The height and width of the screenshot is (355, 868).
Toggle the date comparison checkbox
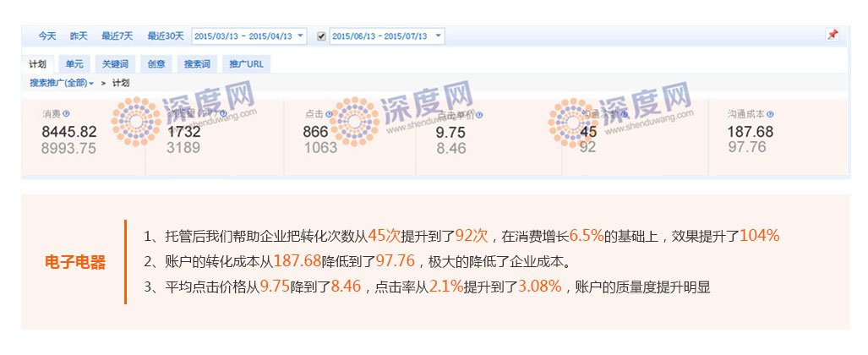(x=321, y=36)
